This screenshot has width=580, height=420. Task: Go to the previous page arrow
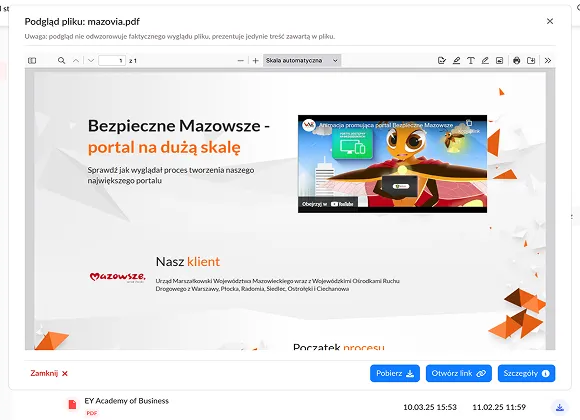pyautogui.click(x=76, y=60)
